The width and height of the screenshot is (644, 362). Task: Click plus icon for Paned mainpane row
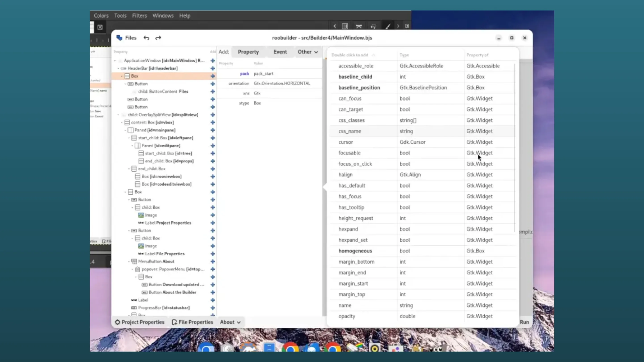[x=213, y=130]
